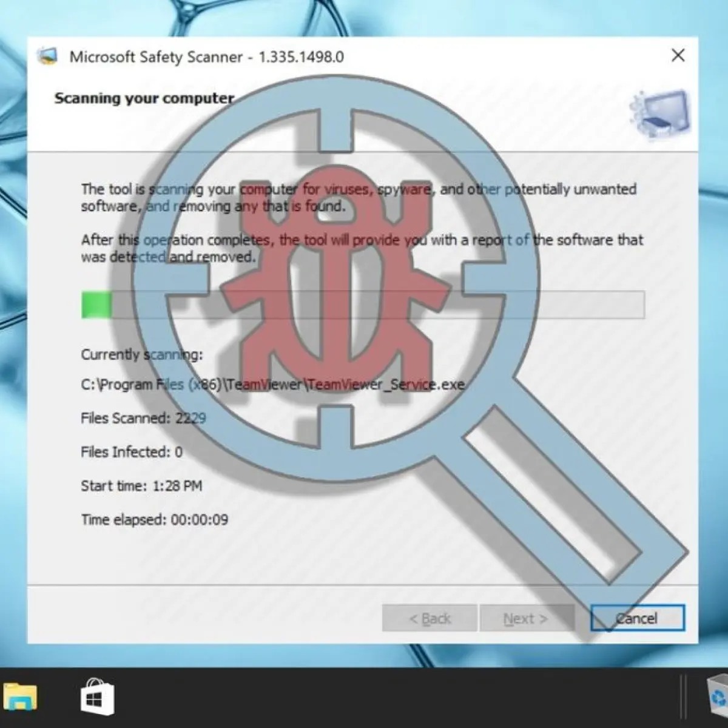Click the 'After this operation completes' paragraph
This screenshot has width=728, height=728.
pos(362,248)
